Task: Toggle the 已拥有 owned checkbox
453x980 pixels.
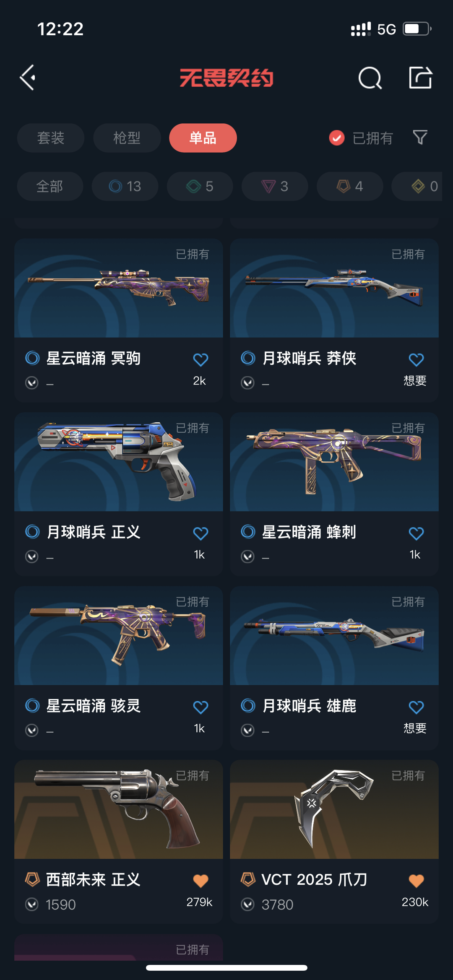Action: click(337, 138)
